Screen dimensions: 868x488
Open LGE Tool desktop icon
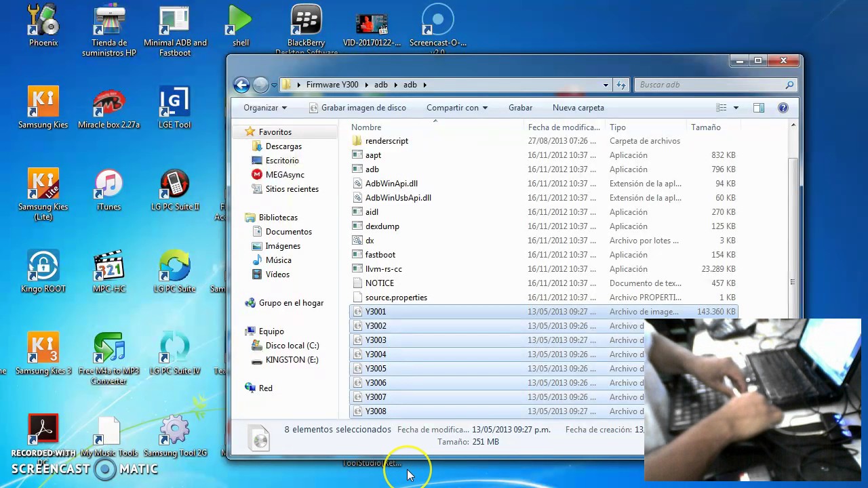175,108
